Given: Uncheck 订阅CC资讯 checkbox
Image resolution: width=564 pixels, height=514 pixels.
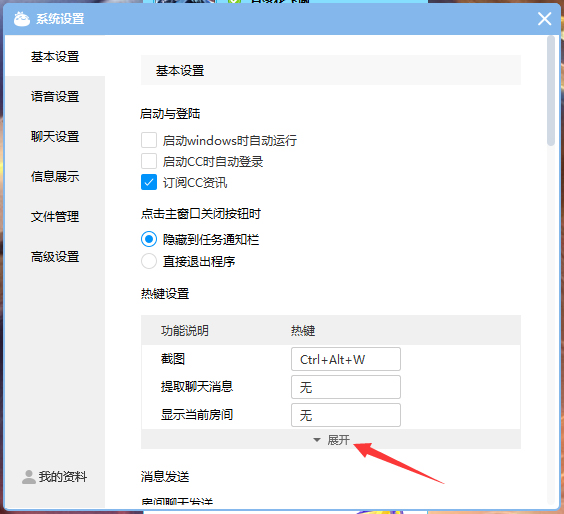Looking at the screenshot, I should point(149,182).
